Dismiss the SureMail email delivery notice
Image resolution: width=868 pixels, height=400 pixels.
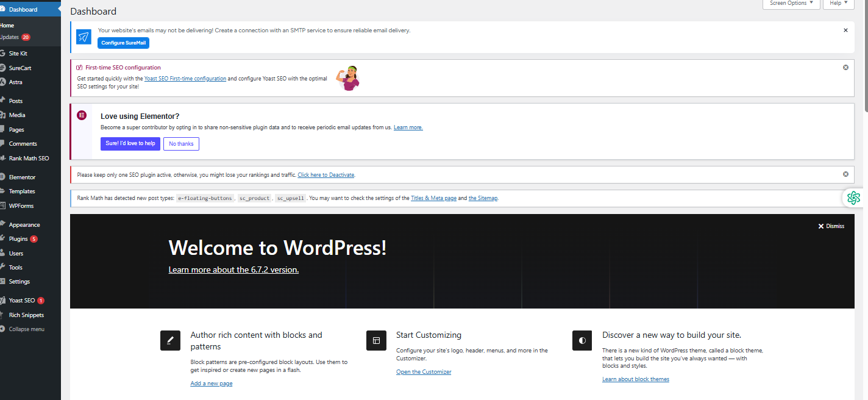pyautogui.click(x=845, y=30)
